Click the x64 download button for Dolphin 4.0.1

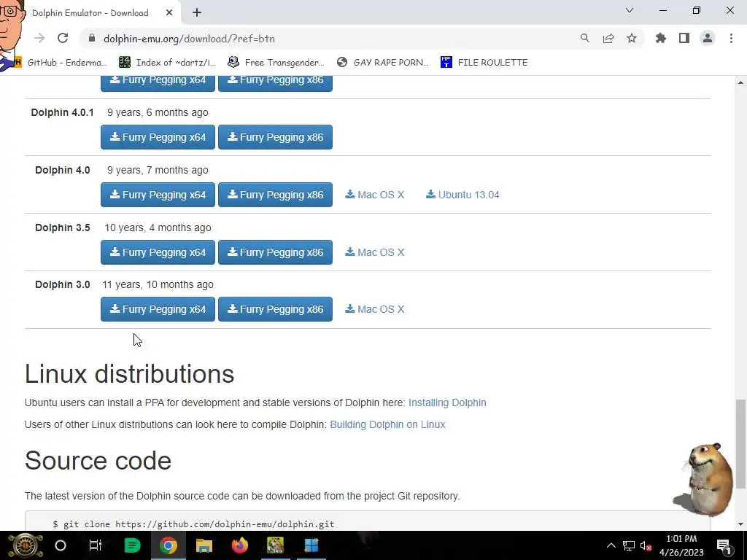158,137
